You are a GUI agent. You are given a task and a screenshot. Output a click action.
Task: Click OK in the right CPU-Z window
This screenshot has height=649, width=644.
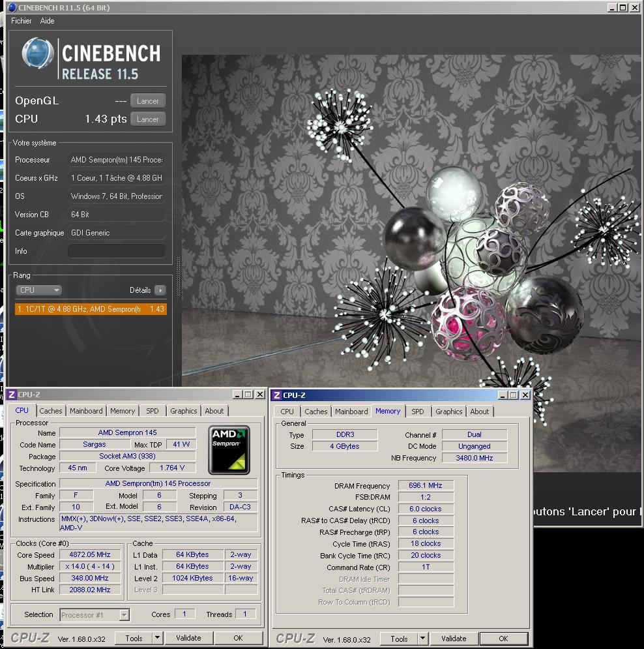[x=503, y=639]
